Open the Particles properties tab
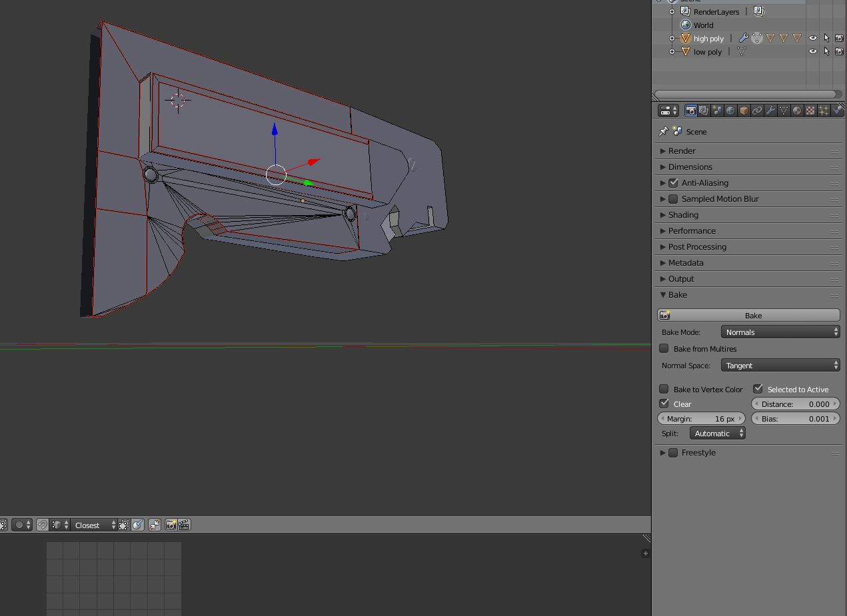Screen dimensions: 847x616 tap(824, 111)
